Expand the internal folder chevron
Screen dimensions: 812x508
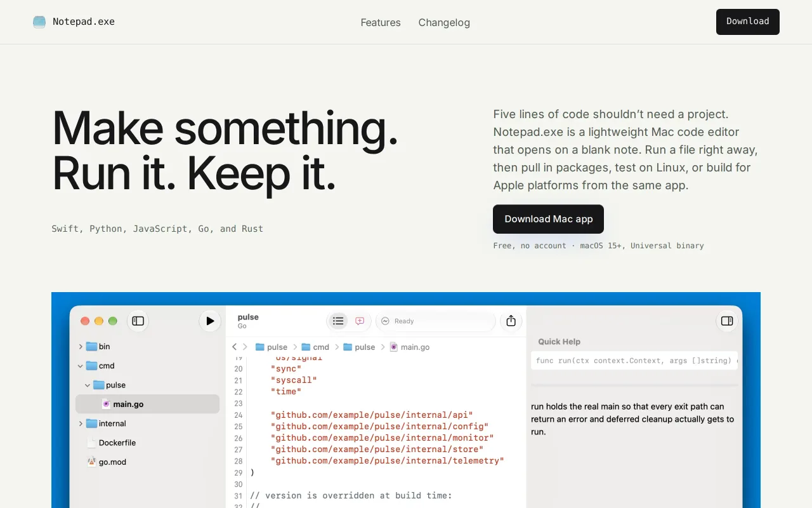click(81, 424)
